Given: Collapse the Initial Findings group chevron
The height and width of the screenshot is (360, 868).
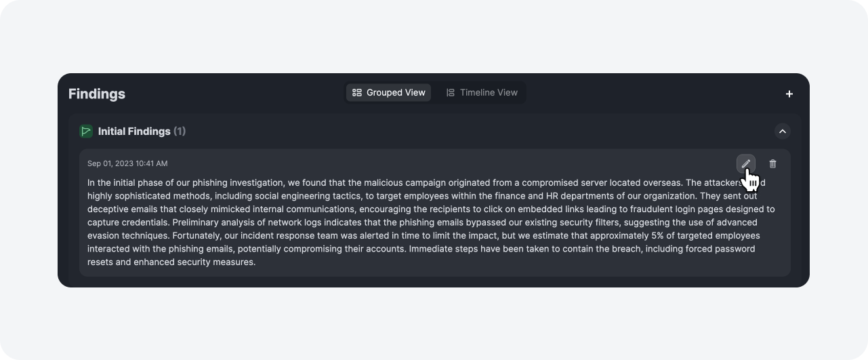Looking at the screenshot, I should pyautogui.click(x=782, y=131).
